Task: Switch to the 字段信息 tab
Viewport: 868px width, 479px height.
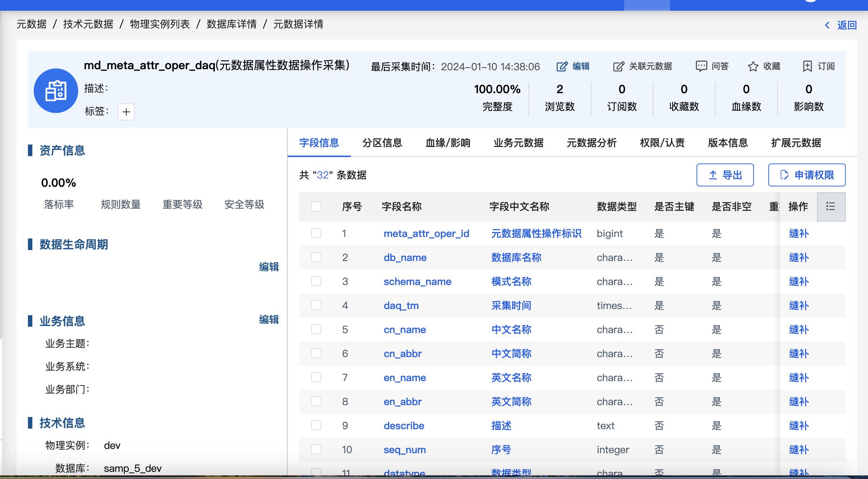Action: (319, 143)
